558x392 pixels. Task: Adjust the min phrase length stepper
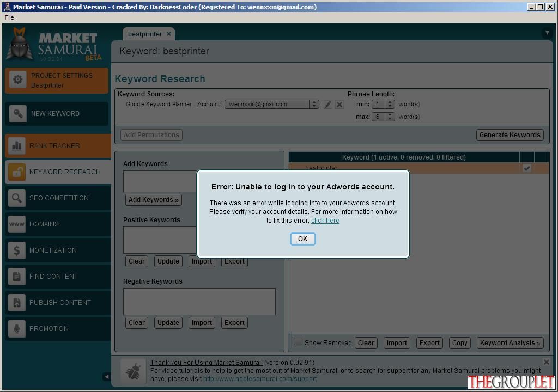click(390, 104)
